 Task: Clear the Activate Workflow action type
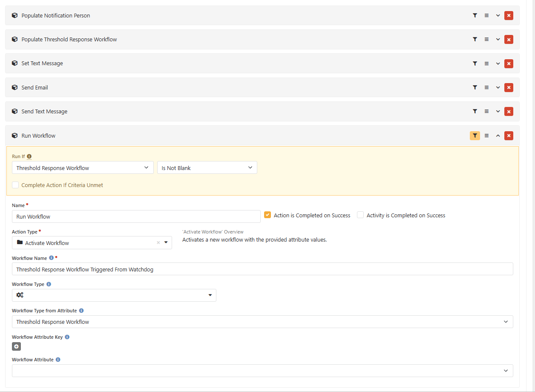point(158,243)
